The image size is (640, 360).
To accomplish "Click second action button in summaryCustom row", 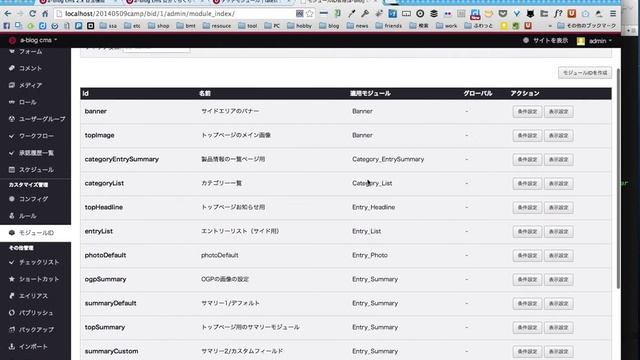I will pos(558,351).
